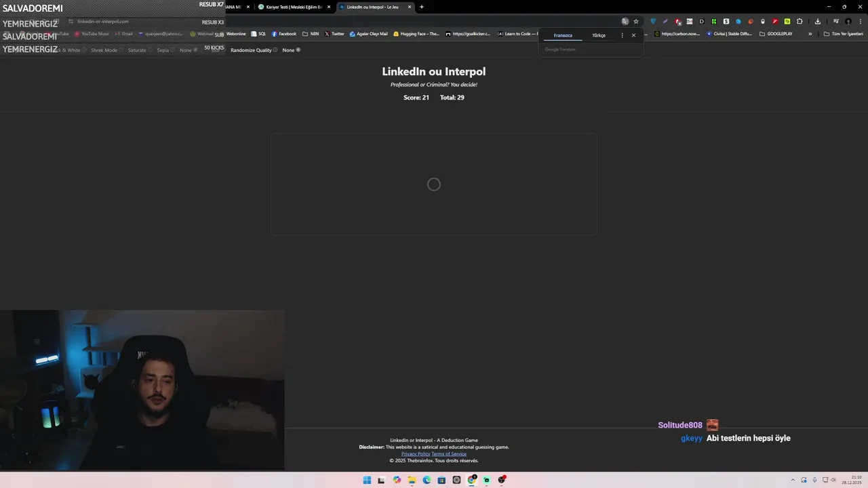The width and height of the screenshot is (868, 488).
Task: Open the Twitter bookmark
Action: click(x=334, y=34)
